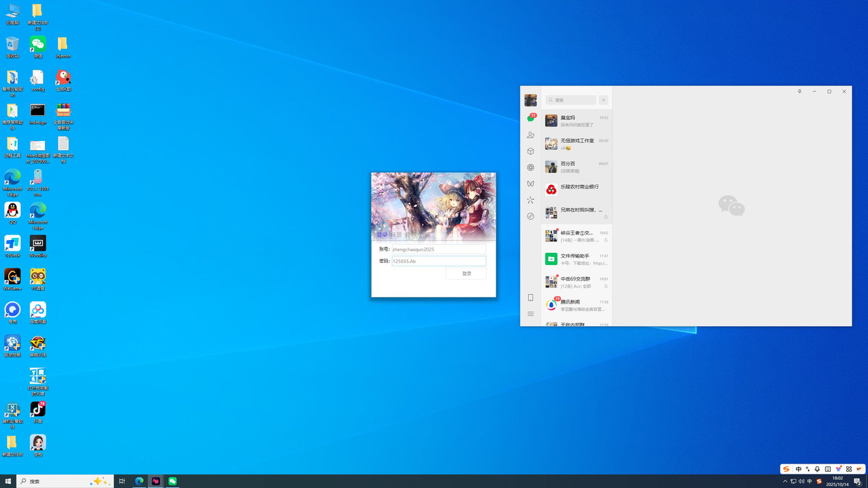The image size is (868, 488).
Task: Click the 账号 field containing zhengchaoqun2025
Action: click(x=439, y=249)
